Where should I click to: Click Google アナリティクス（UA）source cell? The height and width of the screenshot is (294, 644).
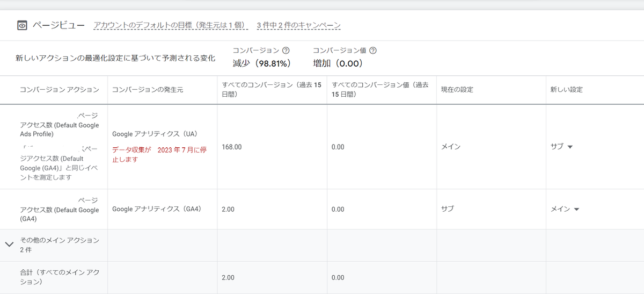coord(156,134)
